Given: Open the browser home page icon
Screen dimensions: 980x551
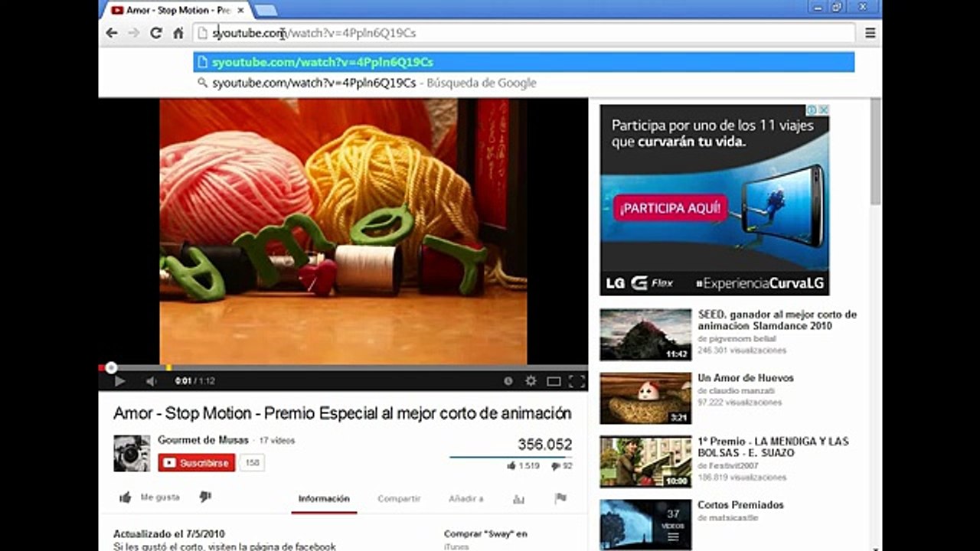Looking at the screenshot, I should coord(178,33).
